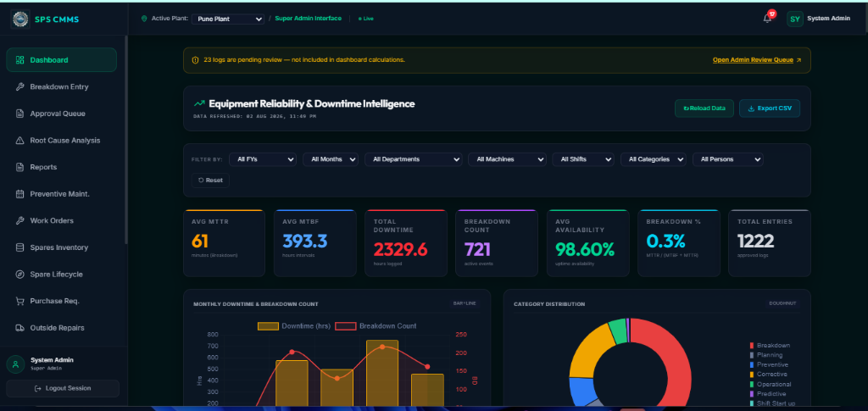
Task: Open notifications bell icon
Action: coord(767,19)
